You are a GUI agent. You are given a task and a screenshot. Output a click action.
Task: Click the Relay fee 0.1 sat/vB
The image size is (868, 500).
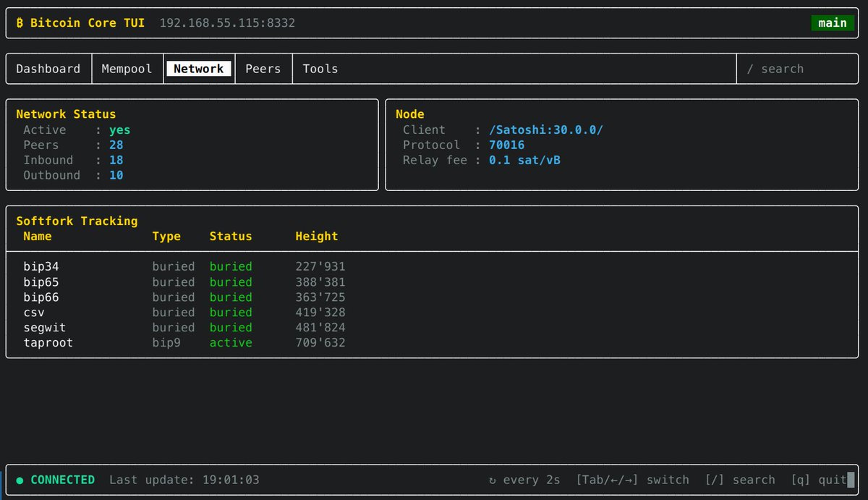click(525, 161)
